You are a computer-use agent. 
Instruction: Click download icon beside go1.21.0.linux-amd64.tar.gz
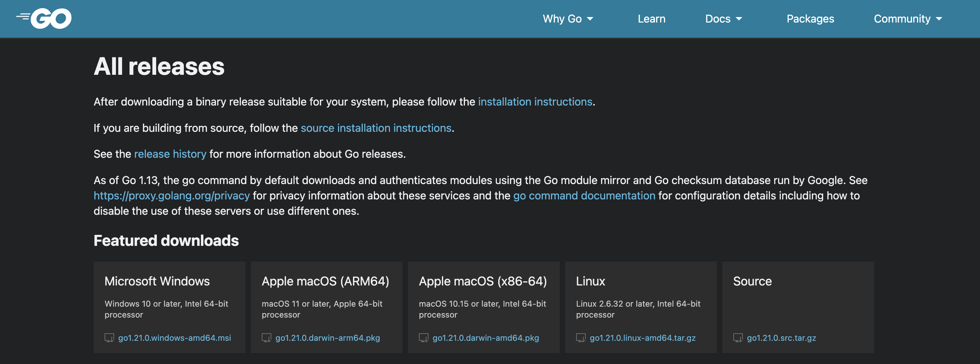581,338
